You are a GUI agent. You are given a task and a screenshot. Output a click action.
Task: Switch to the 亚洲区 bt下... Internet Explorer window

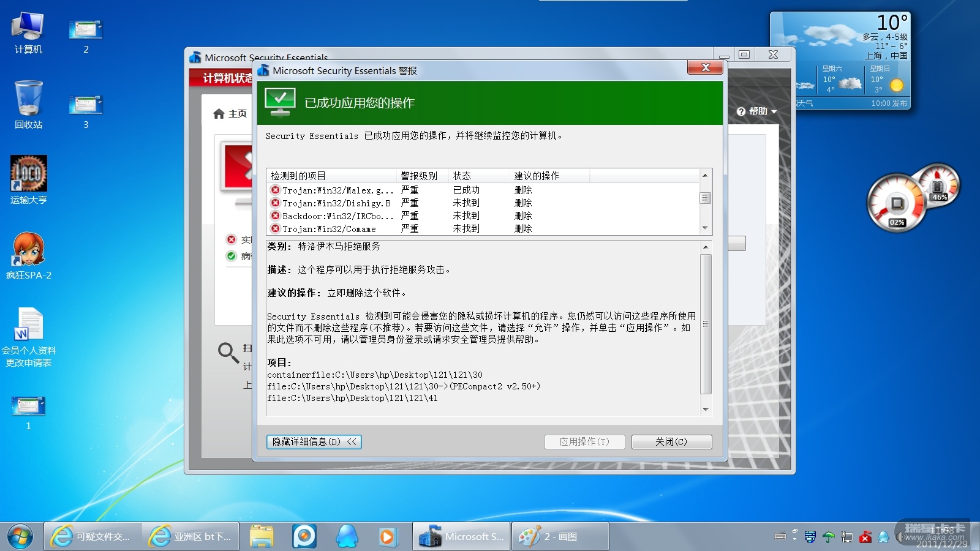(190, 536)
